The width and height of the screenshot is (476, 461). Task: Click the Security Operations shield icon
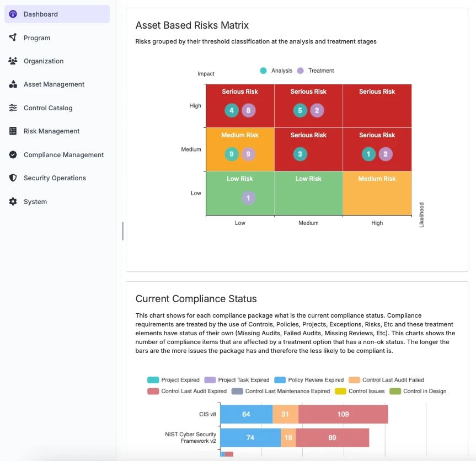click(13, 178)
